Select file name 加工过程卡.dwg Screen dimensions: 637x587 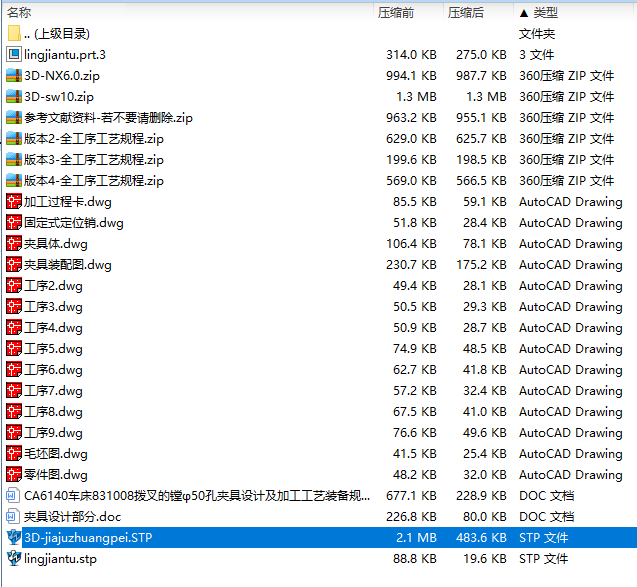(x=67, y=201)
